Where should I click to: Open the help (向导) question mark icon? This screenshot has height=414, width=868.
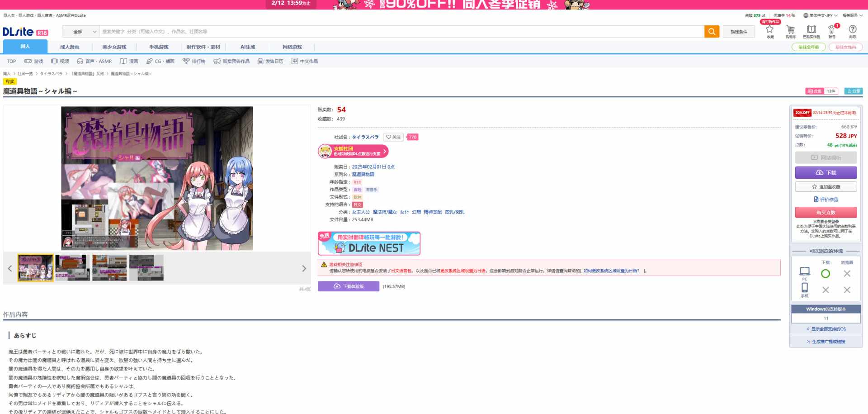[x=853, y=31]
